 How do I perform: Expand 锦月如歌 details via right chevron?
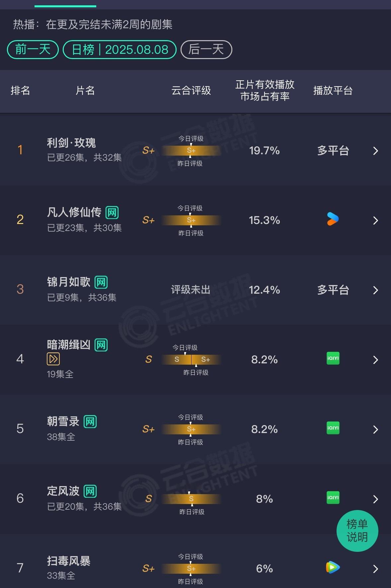tap(375, 290)
